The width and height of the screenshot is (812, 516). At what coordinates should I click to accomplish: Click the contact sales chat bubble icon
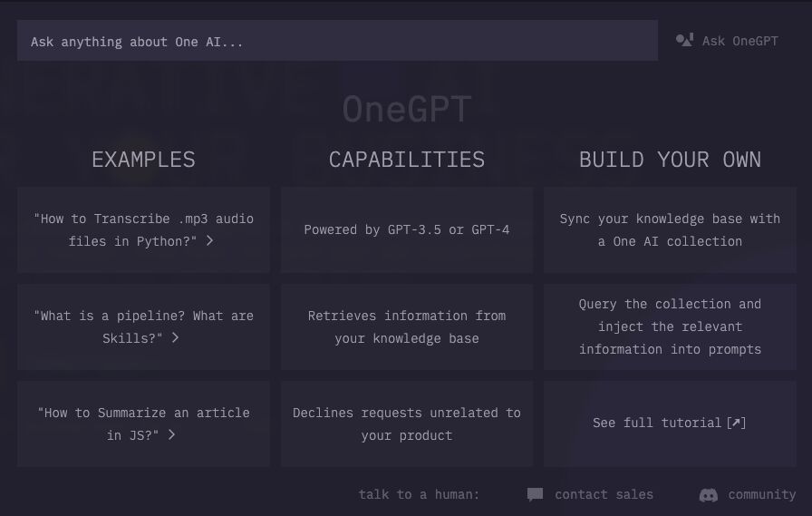pyautogui.click(x=535, y=494)
